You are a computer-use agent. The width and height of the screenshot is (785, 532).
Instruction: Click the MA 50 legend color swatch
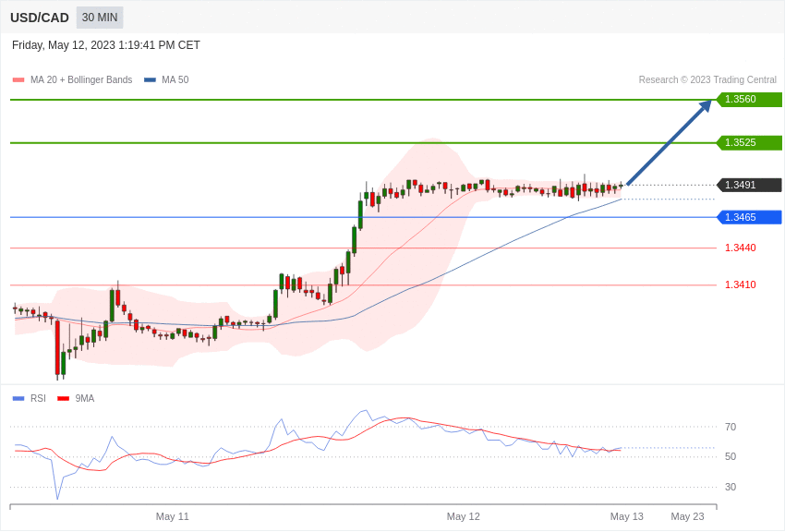[150, 79]
